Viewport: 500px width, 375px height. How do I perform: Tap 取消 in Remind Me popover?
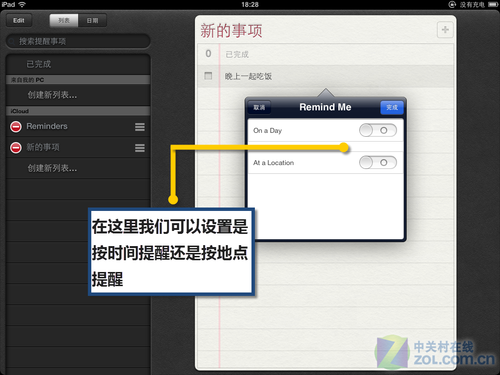(x=259, y=107)
